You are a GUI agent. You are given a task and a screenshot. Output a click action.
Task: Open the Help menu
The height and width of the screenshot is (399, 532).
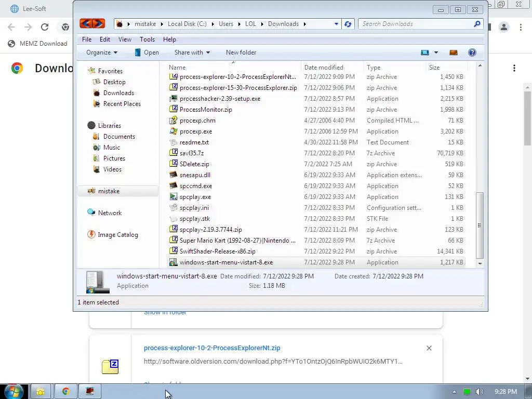pos(169,39)
